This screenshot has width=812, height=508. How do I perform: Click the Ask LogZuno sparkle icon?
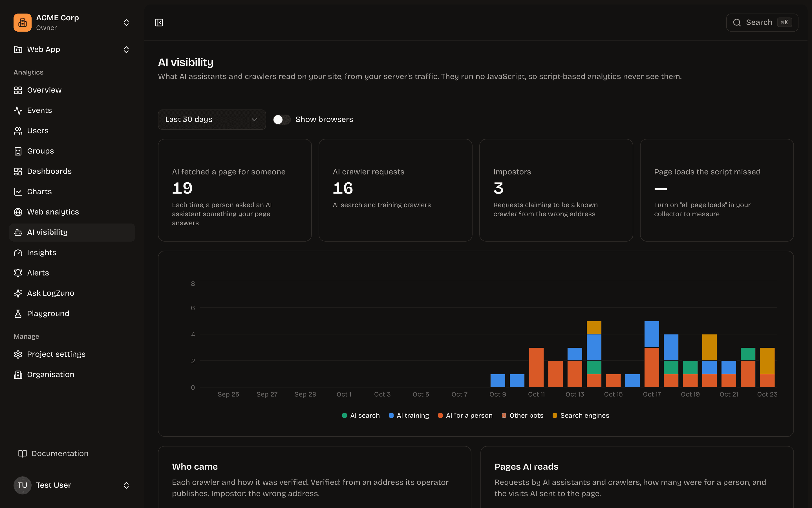click(x=18, y=293)
